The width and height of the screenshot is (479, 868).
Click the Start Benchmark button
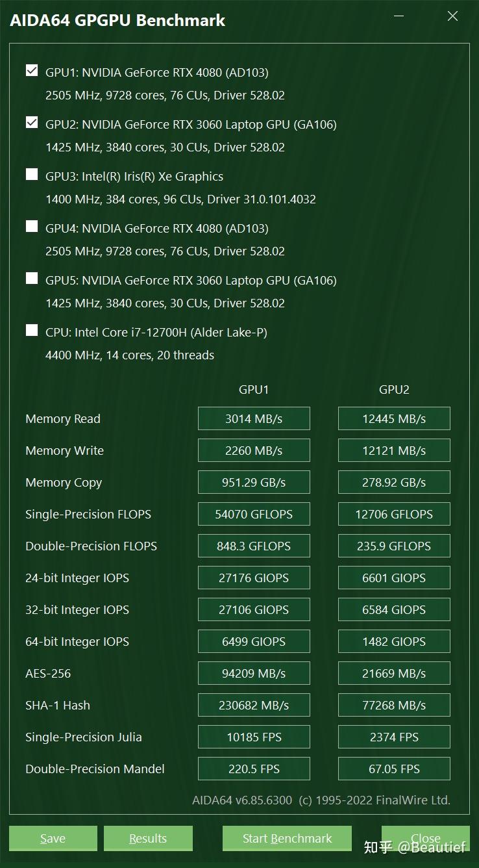[287, 838]
